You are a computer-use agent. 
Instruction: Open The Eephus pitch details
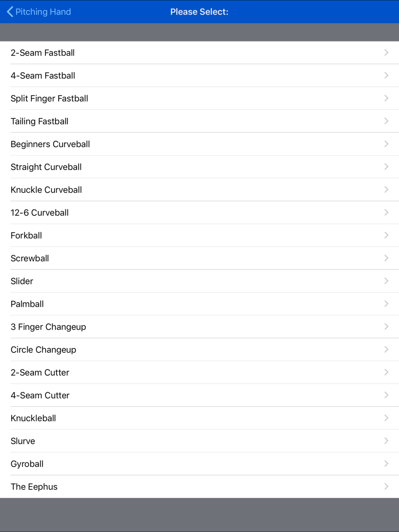199,487
